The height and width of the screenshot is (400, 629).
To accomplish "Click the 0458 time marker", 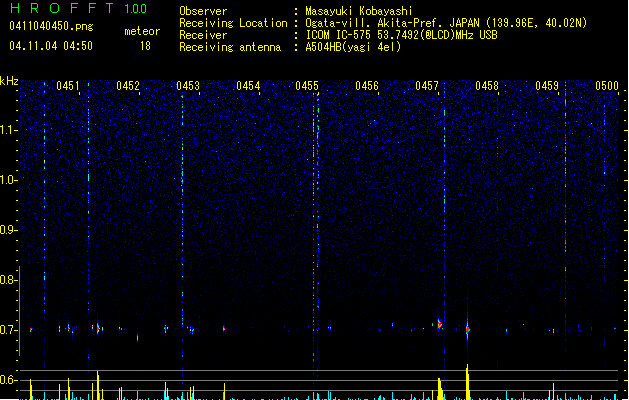I will coord(487,86).
